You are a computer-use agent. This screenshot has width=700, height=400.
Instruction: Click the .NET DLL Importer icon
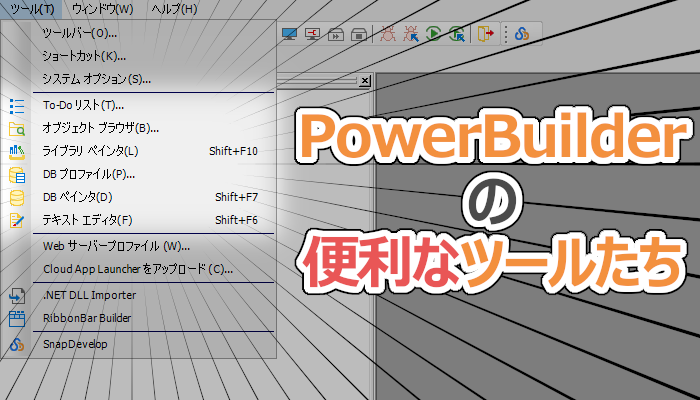(17, 296)
